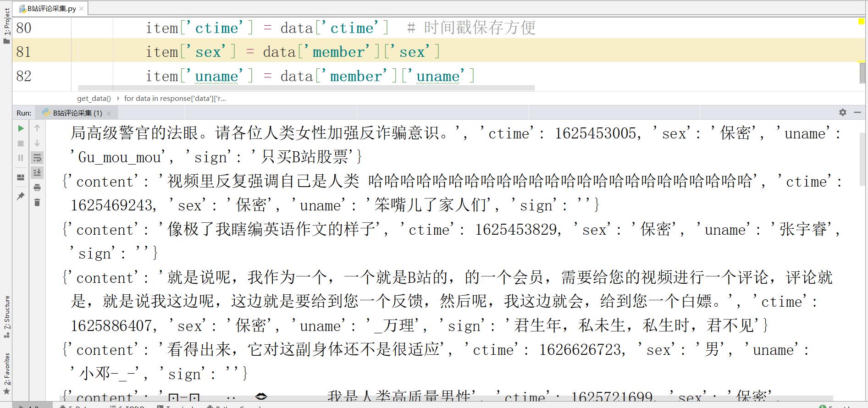Pause the console output
Image resolution: width=868 pixels, height=408 pixels.
click(x=21, y=158)
